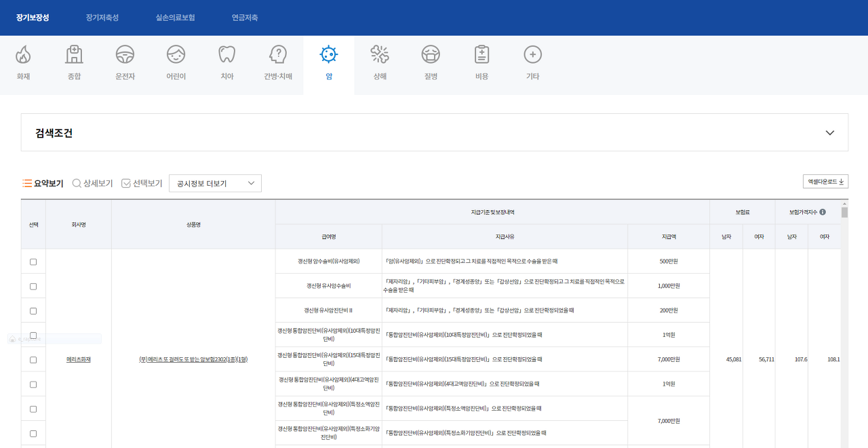Screen dimensions: 868x448
Task: Click the 500만원 payout cell
Action: (669, 261)
